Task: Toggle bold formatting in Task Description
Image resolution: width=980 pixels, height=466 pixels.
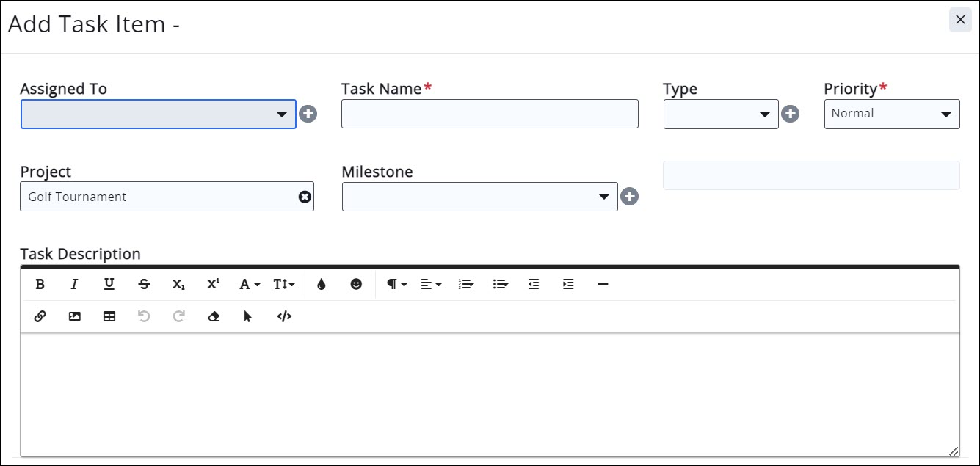Action: pos(40,285)
